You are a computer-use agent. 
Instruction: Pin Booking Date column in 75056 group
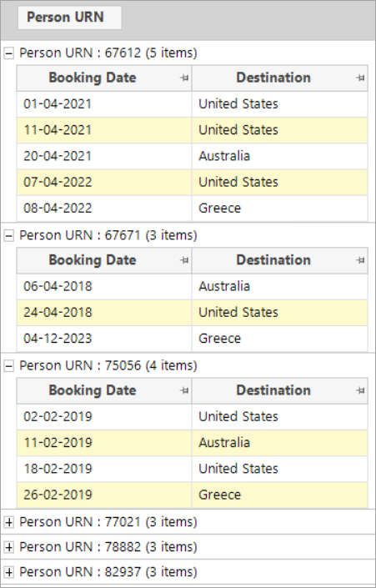click(x=184, y=391)
